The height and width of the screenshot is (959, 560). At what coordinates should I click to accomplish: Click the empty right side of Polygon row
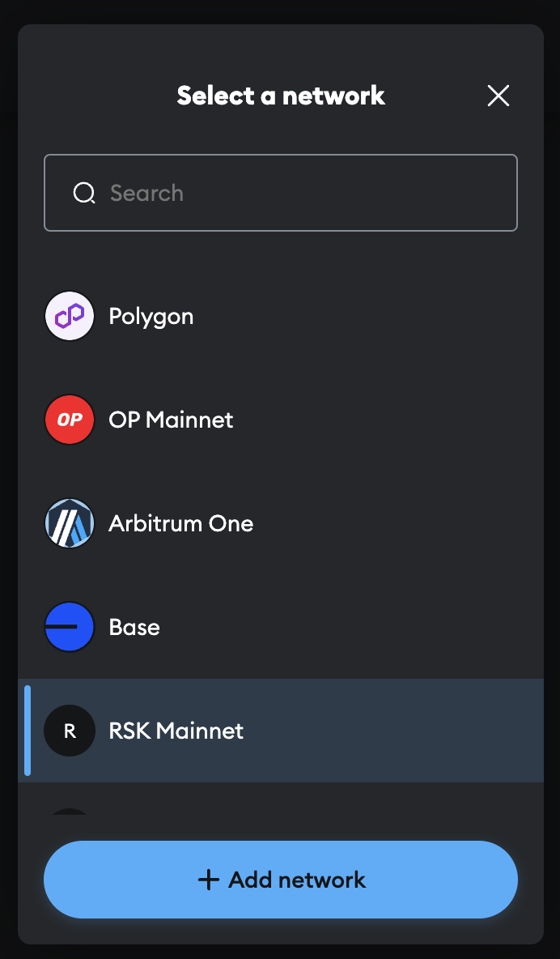pyautogui.click(x=405, y=316)
